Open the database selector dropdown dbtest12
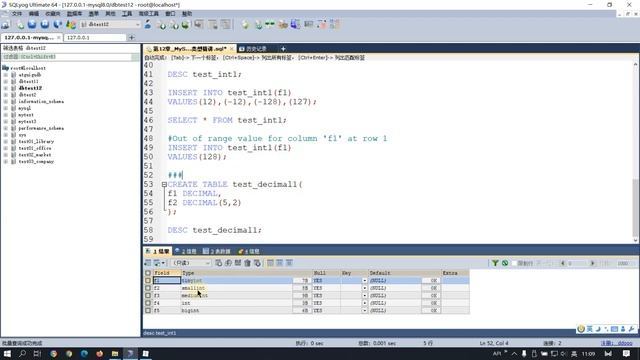The image size is (640, 360). (x=110, y=24)
